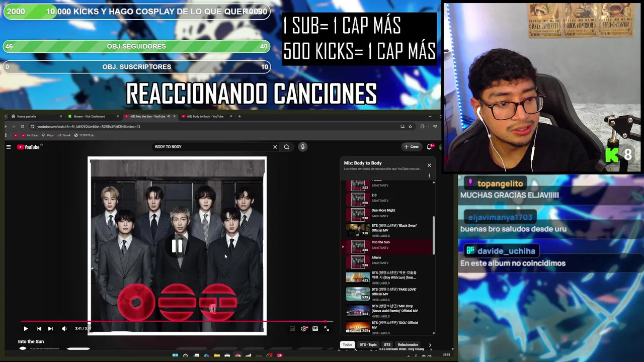Open File Explorer from taskbar
Image resolution: width=644 pixels, height=362 pixels.
[217, 356]
